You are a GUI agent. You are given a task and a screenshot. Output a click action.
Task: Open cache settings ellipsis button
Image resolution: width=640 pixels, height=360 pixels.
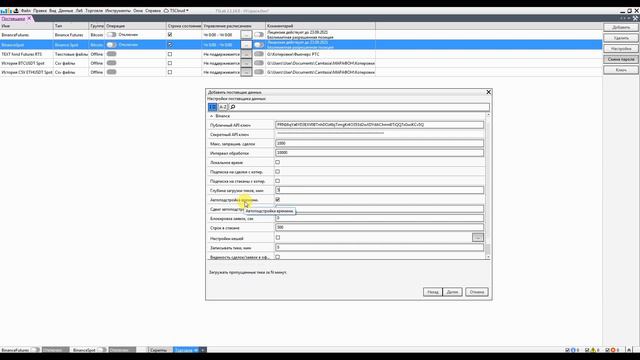pyautogui.click(x=478, y=238)
